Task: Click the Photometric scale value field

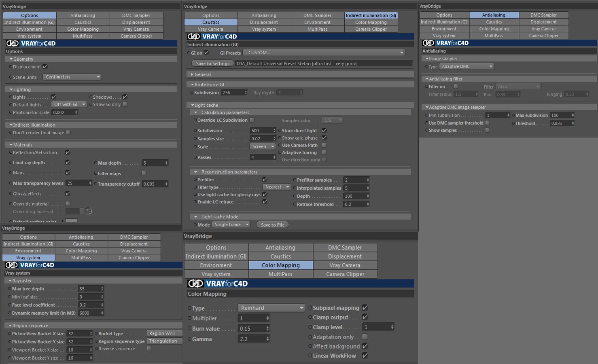Action: click(x=63, y=112)
